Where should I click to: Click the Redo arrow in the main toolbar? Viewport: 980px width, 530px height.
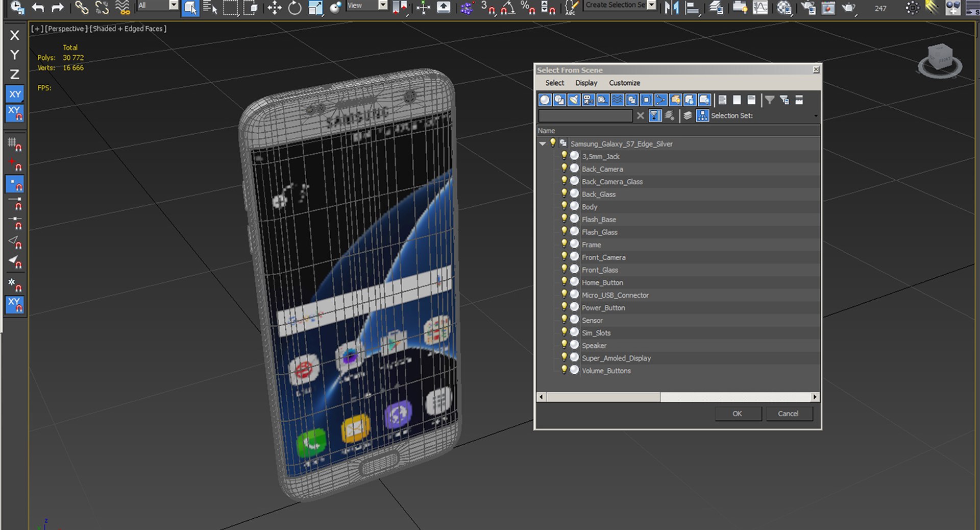[x=58, y=7]
